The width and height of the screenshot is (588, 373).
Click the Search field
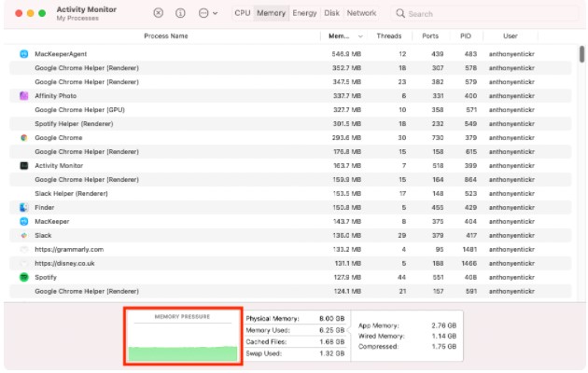coord(485,14)
